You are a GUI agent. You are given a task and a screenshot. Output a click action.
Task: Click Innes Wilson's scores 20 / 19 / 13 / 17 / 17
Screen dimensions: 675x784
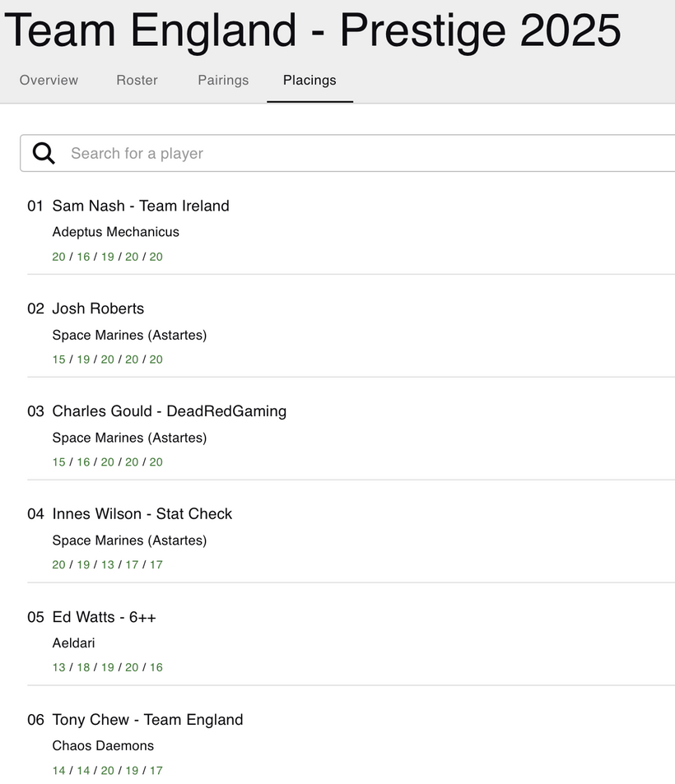[108, 565]
